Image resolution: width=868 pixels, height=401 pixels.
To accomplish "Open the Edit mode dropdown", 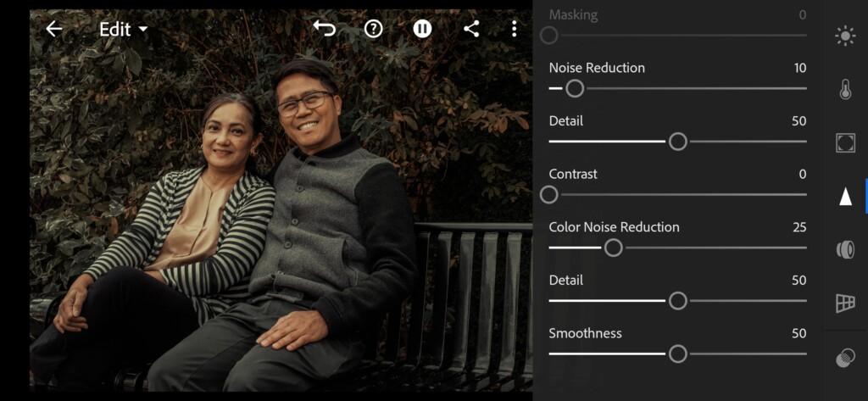I will pos(124,30).
